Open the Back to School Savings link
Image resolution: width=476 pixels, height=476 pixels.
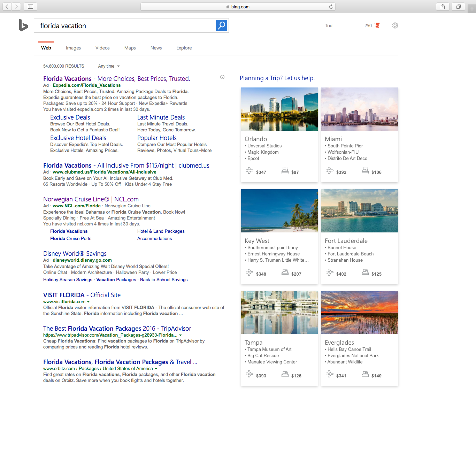pos(164,280)
